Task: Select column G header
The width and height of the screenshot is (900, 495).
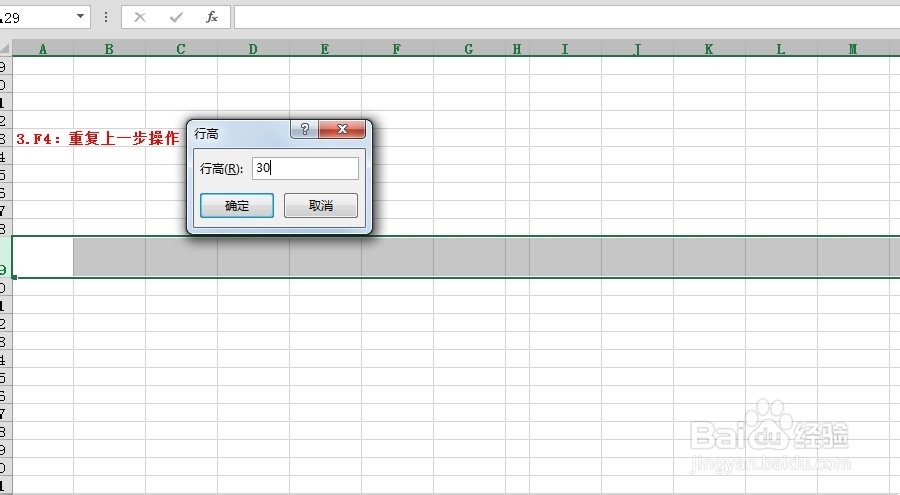Action: 469,49
